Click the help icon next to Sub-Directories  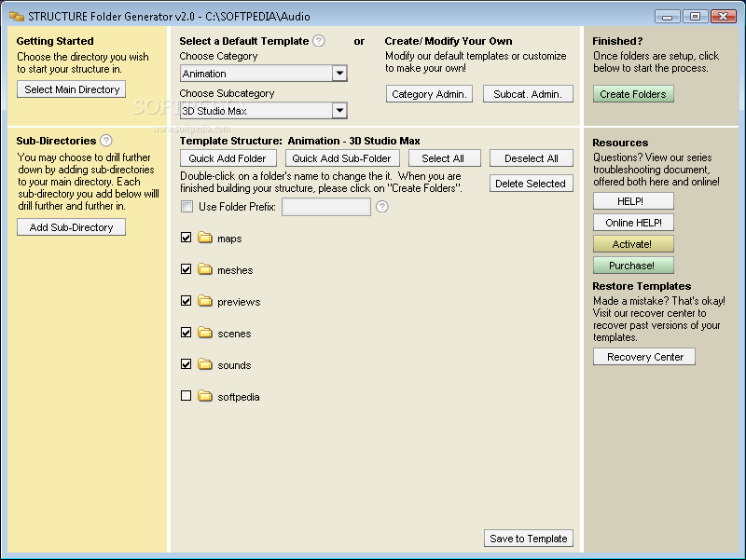point(106,141)
